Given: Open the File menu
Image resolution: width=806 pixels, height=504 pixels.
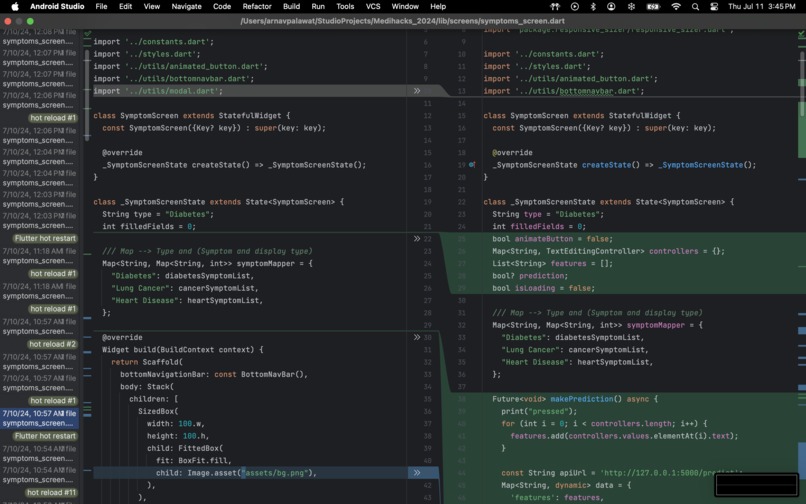Looking at the screenshot, I should 101,6.
